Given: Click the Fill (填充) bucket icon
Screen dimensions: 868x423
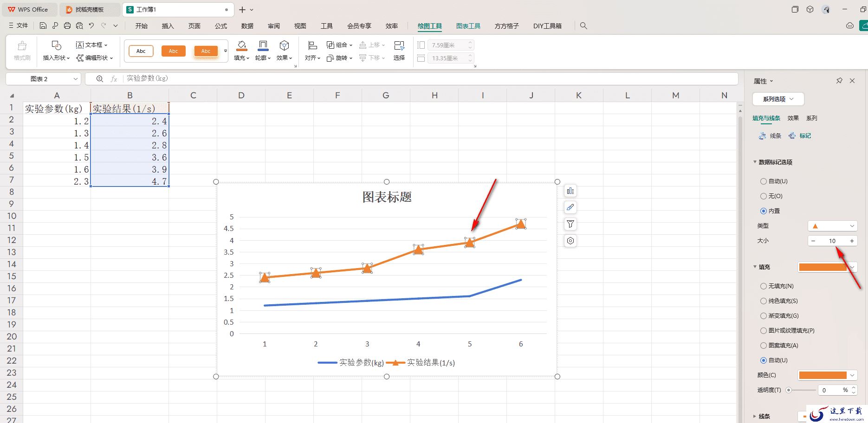Looking at the screenshot, I should (241, 45).
